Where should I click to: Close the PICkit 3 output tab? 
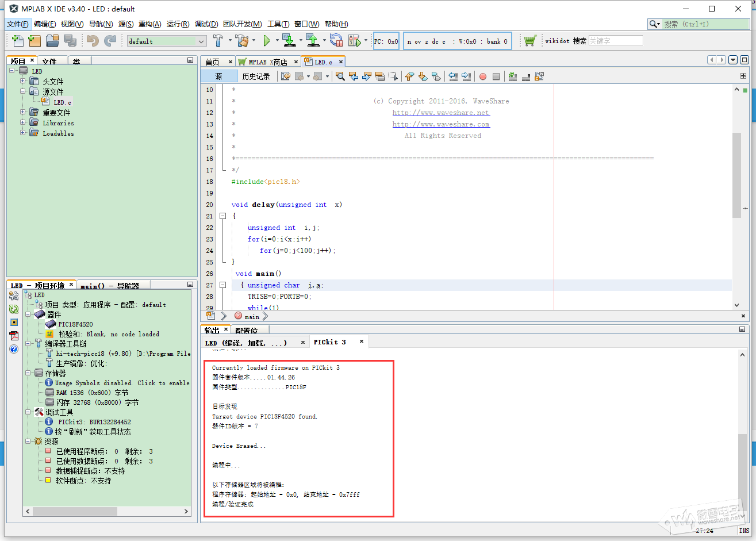tap(362, 342)
